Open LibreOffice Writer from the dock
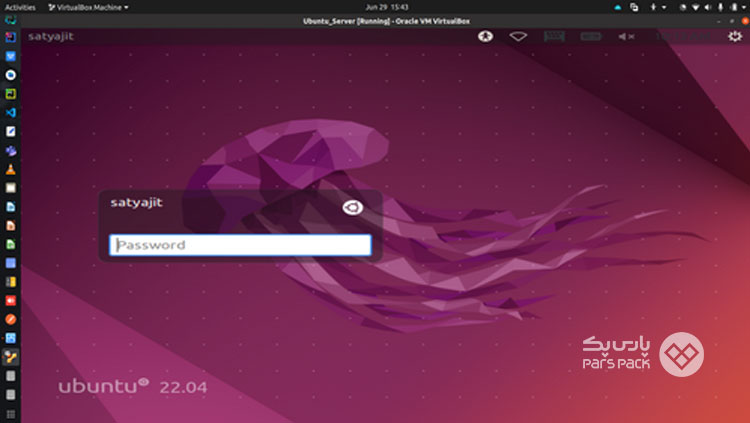 click(x=11, y=207)
